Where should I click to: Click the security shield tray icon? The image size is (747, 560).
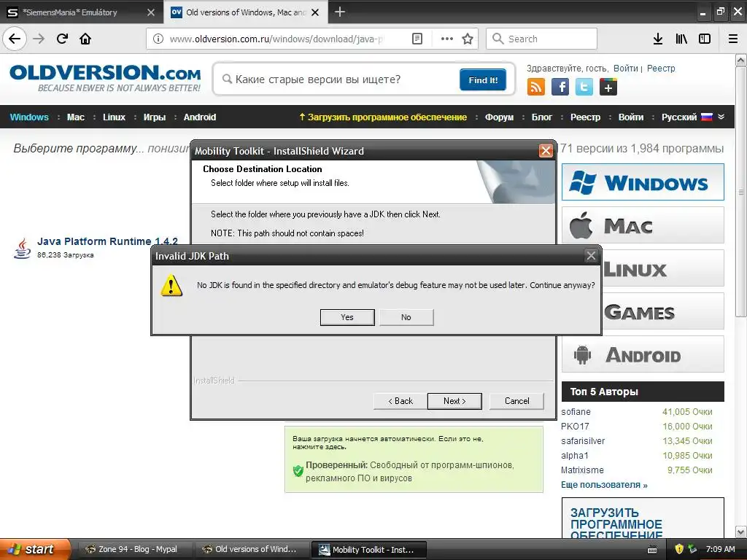pyautogui.click(x=679, y=549)
